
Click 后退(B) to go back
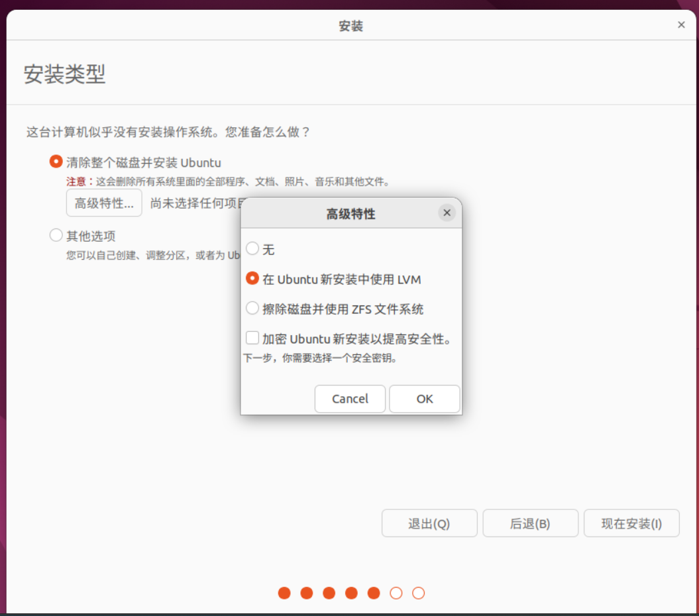click(530, 523)
